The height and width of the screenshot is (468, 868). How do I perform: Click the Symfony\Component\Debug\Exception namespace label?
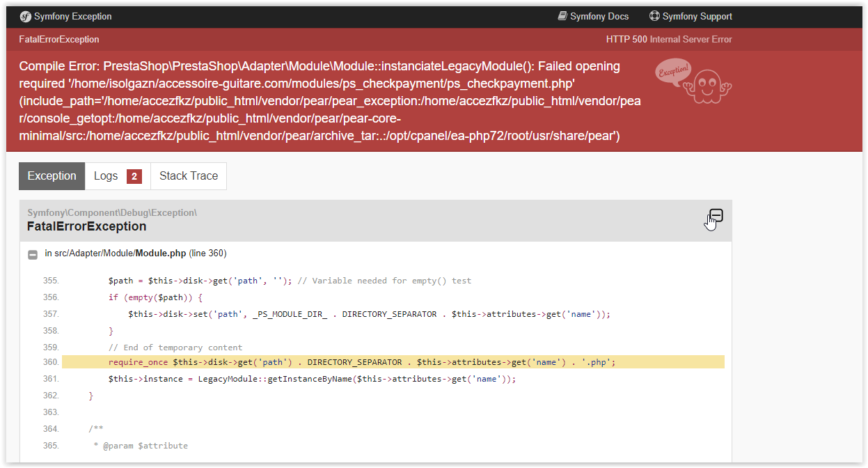112,212
